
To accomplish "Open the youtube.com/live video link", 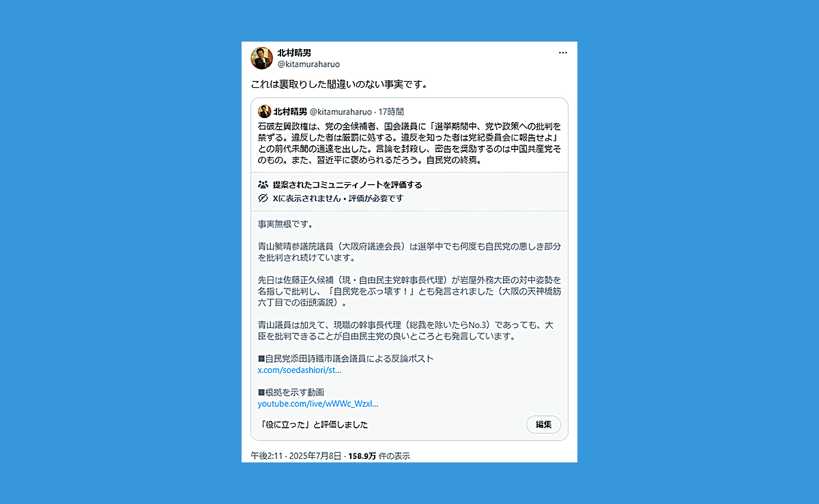I will pyautogui.click(x=318, y=403).
